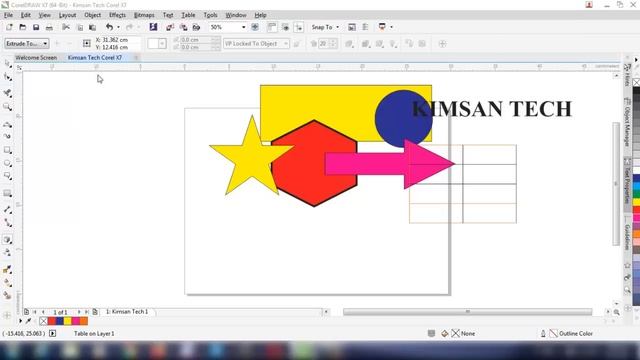
Task: Select the Parallel Dimension tool
Action: click(7, 210)
